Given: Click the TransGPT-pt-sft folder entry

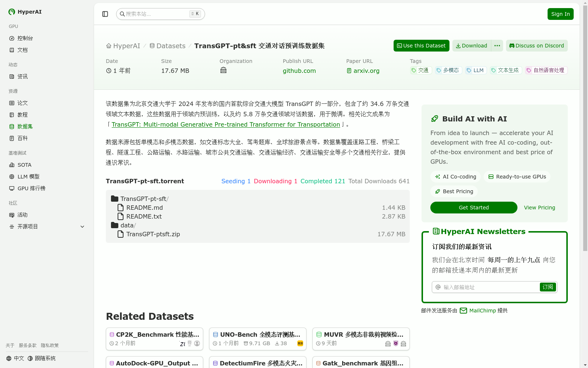Looking at the screenshot, I should [140, 199].
